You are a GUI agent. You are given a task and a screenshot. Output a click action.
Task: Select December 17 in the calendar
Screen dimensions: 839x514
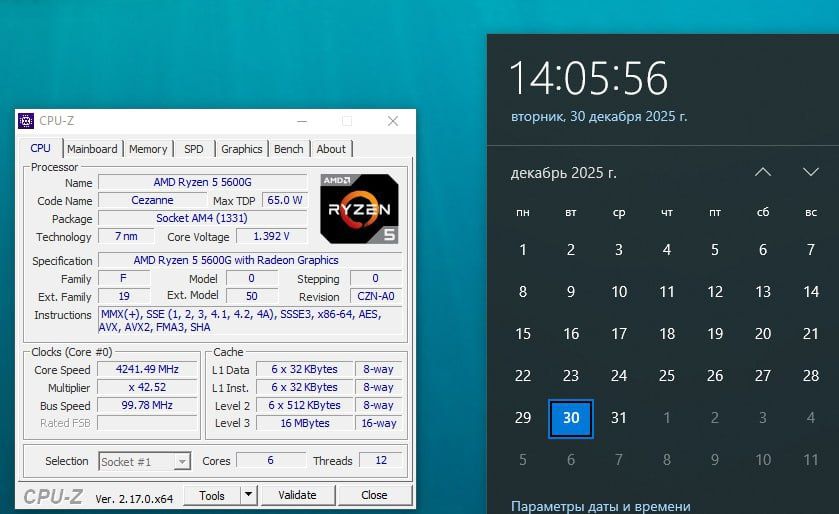pos(619,334)
